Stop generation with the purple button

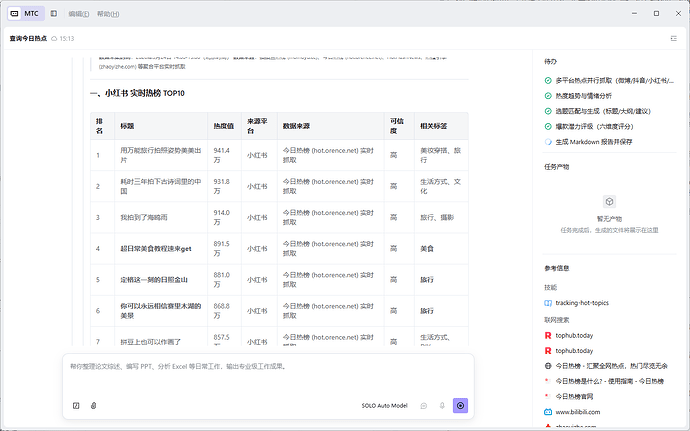(x=460, y=405)
